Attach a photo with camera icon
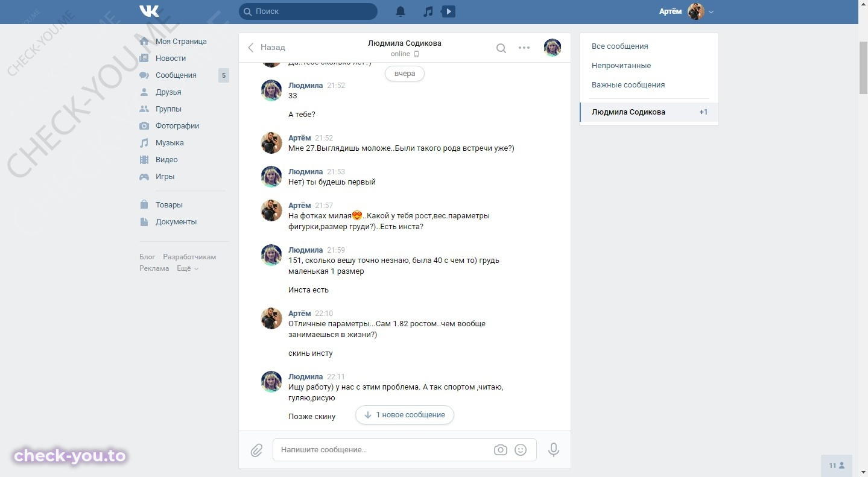Viewport: 868px width, 477px height. tap(500, 450)
